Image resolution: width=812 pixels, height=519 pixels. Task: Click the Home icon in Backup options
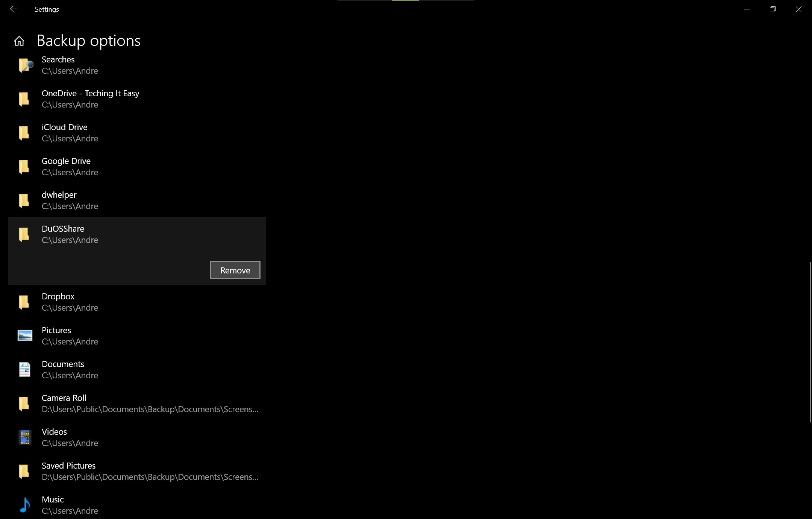pos(19,40)
